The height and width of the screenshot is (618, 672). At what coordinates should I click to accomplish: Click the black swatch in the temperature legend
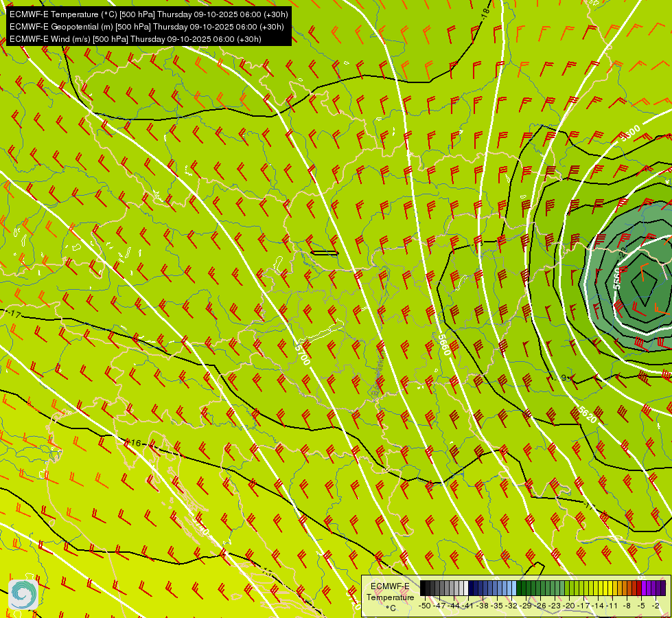[423, 588]
